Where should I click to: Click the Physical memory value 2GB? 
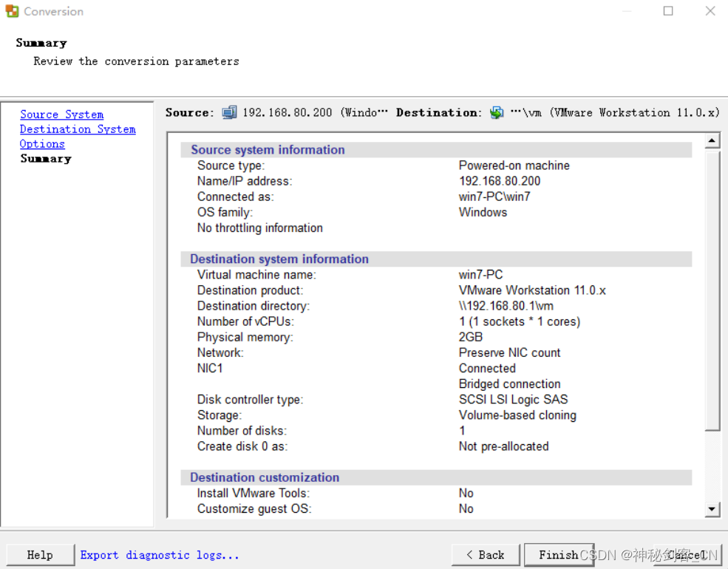click(x=471, y=337)
